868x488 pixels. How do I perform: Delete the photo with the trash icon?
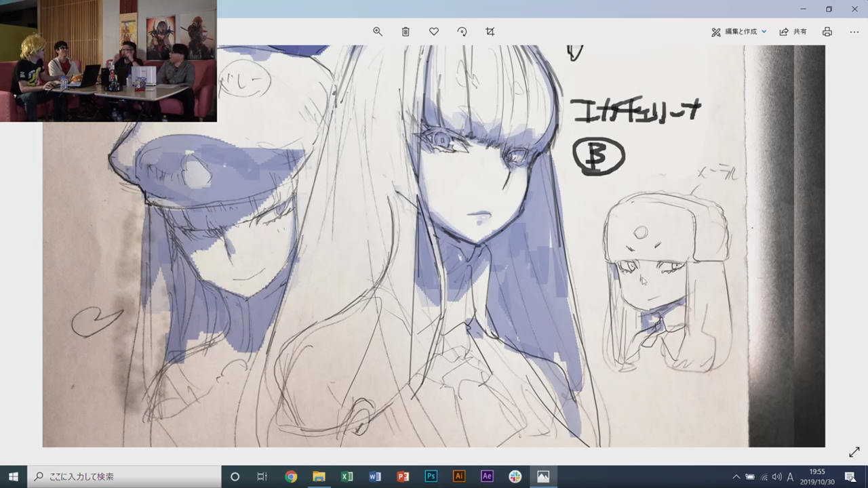[x=406, y=32]
